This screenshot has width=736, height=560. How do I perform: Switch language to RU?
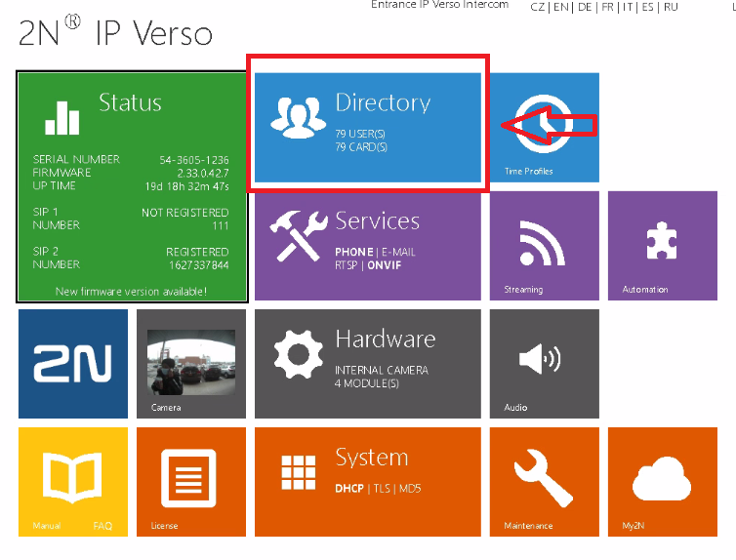[x=671, y=7]
